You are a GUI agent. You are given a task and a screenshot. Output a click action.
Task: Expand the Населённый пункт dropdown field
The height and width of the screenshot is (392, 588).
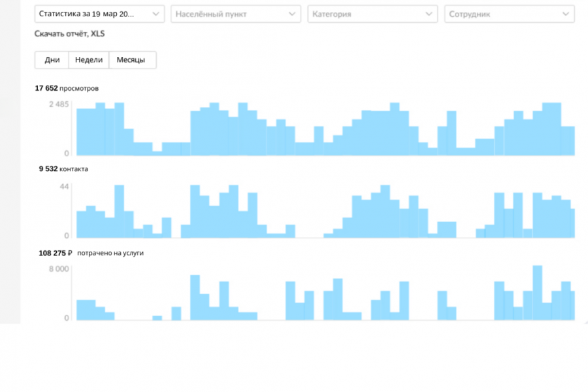[x=229, y=14]
